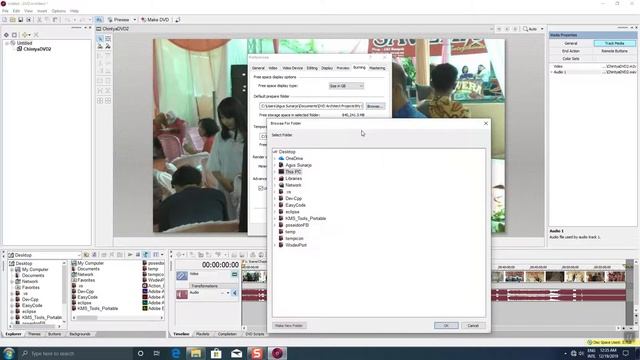Viewport: 640px width, 360px height.
Task: Click the Browse button in Preferences
Action: coord(375,106)
